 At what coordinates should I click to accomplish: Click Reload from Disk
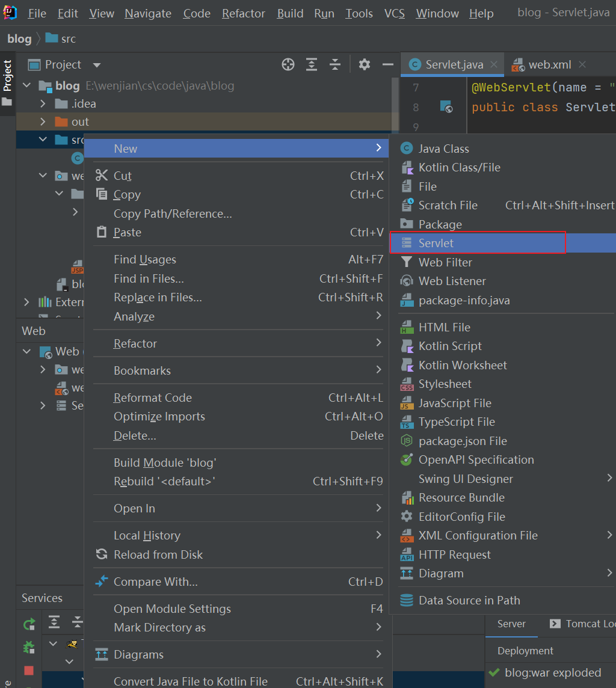[238, 554]
